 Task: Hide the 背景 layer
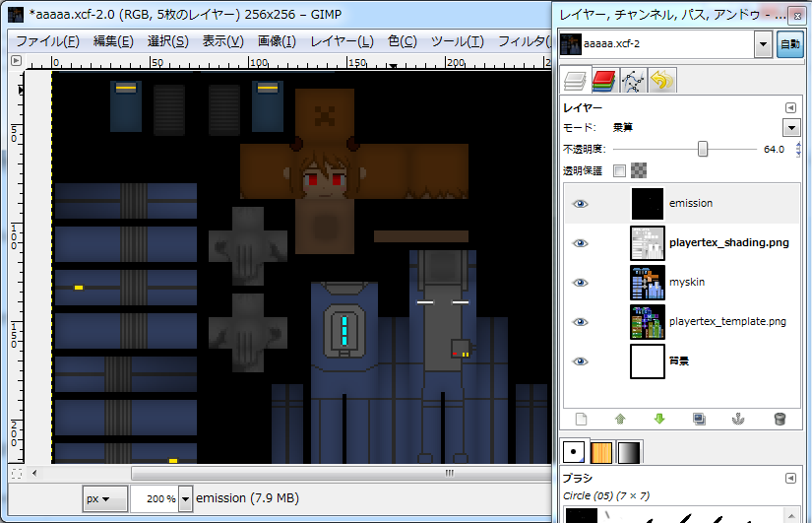click(x=580, y=361)
